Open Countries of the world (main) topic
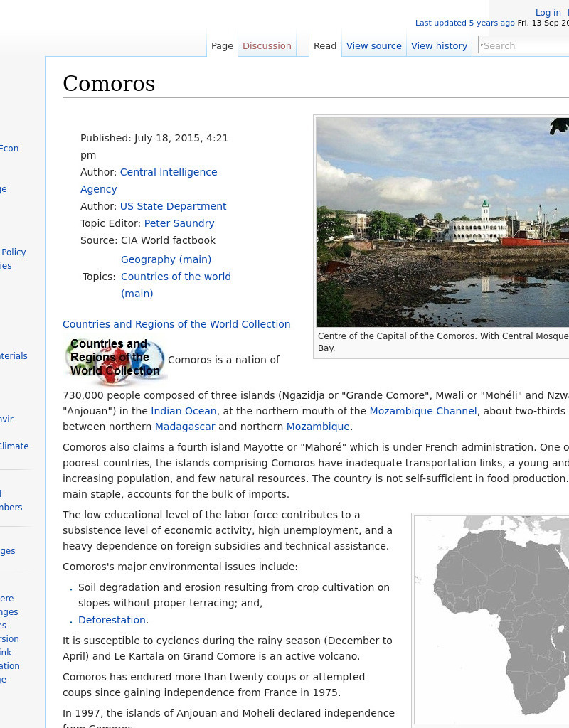569x728 pixels. click(176, 277)
